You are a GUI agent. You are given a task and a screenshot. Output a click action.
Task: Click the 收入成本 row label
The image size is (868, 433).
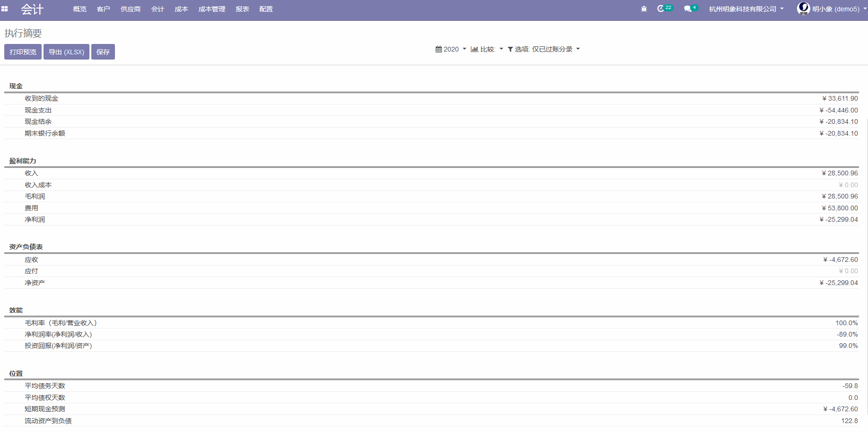click(x=38, y=185)
